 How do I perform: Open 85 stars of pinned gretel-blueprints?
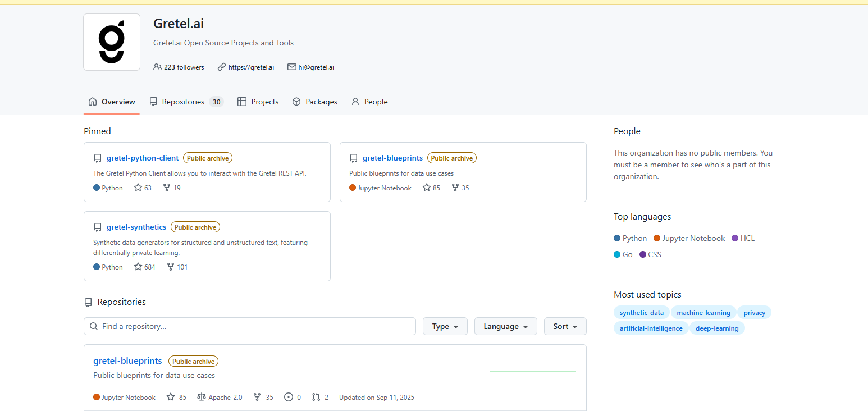[x=432, y=188]
